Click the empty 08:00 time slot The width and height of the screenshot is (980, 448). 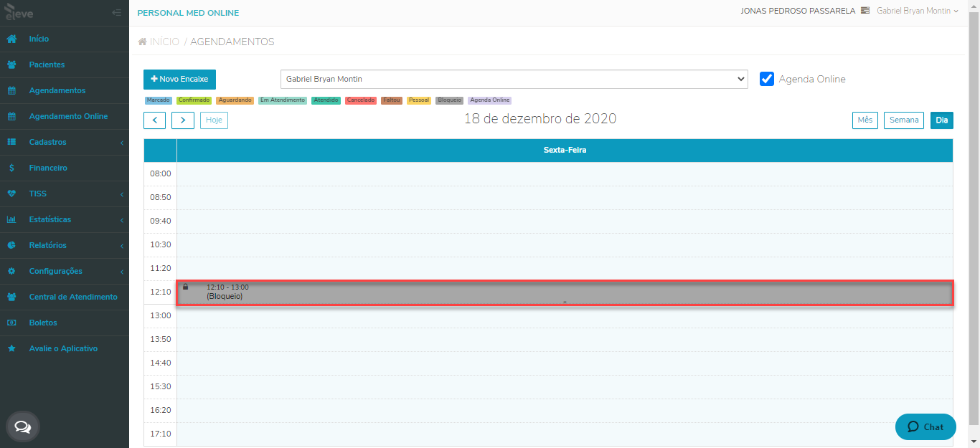coord(565,173)
